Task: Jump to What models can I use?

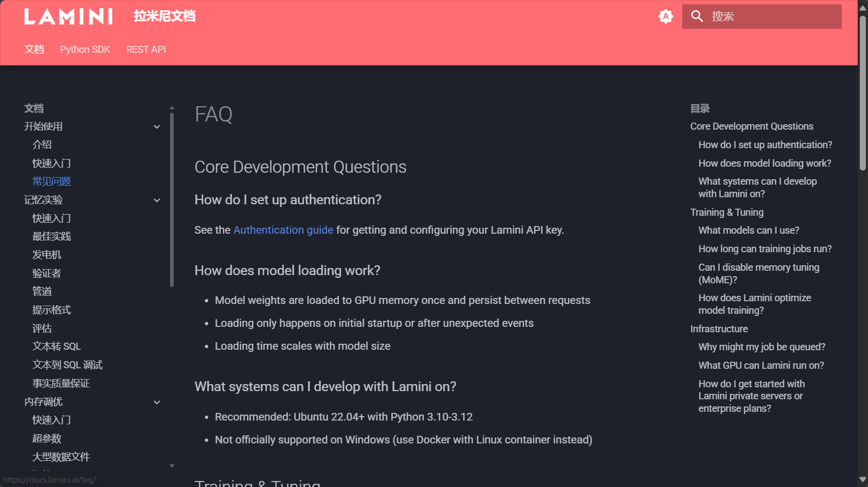Action: click(749, 230)
